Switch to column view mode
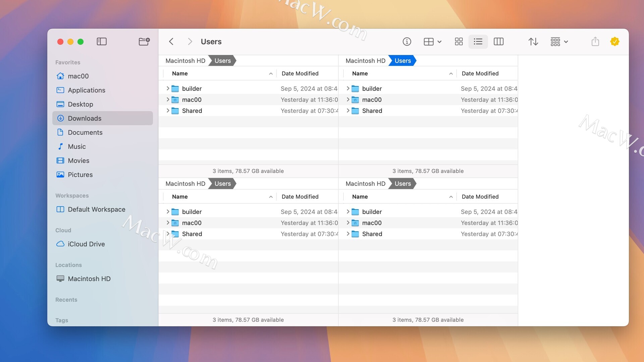 coord(498,42)
